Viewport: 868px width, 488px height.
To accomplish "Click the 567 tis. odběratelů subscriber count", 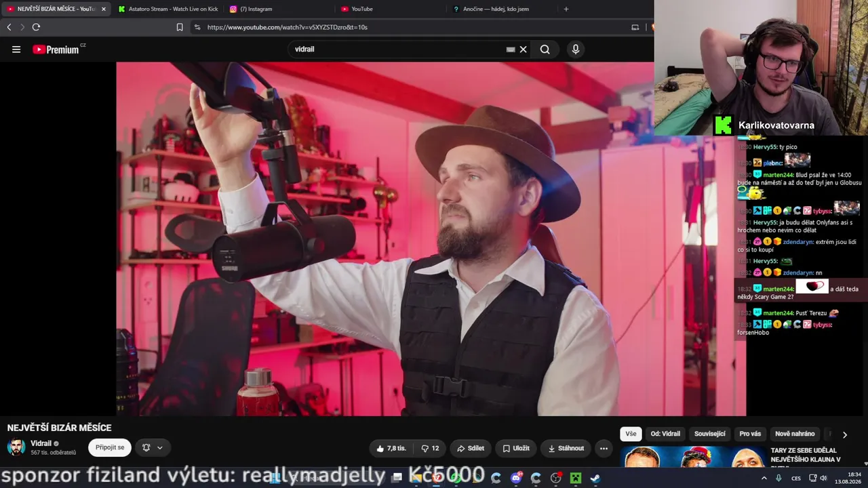I will (x=53, y=453).
